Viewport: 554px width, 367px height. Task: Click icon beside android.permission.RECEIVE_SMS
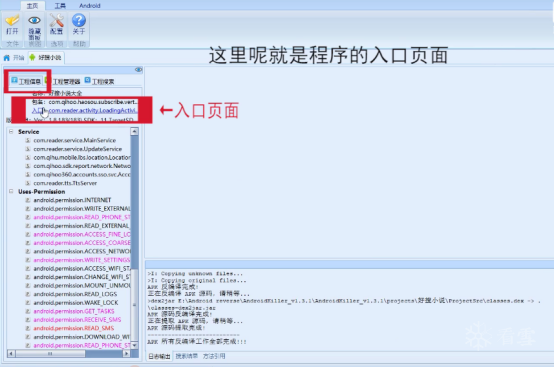[28, 320]
